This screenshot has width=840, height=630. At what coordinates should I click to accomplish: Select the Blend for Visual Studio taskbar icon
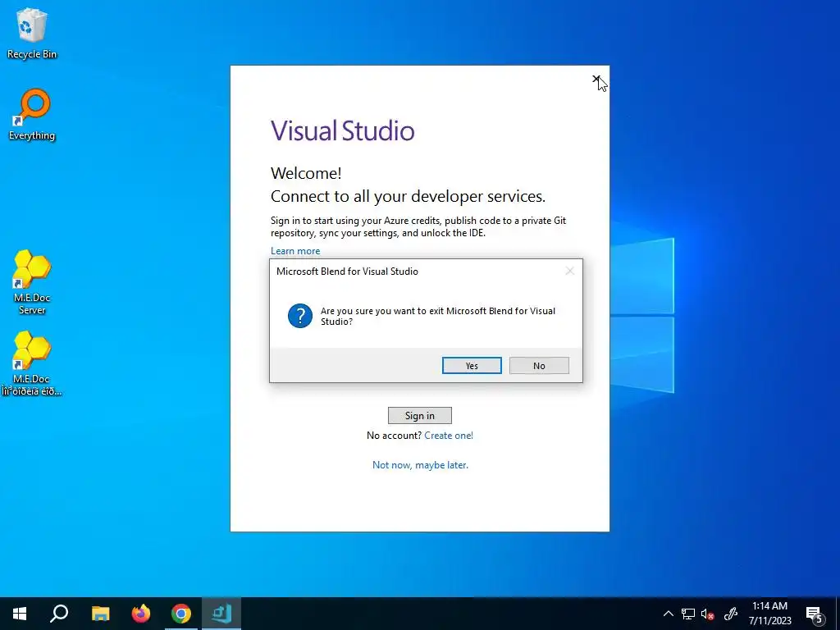221,614
